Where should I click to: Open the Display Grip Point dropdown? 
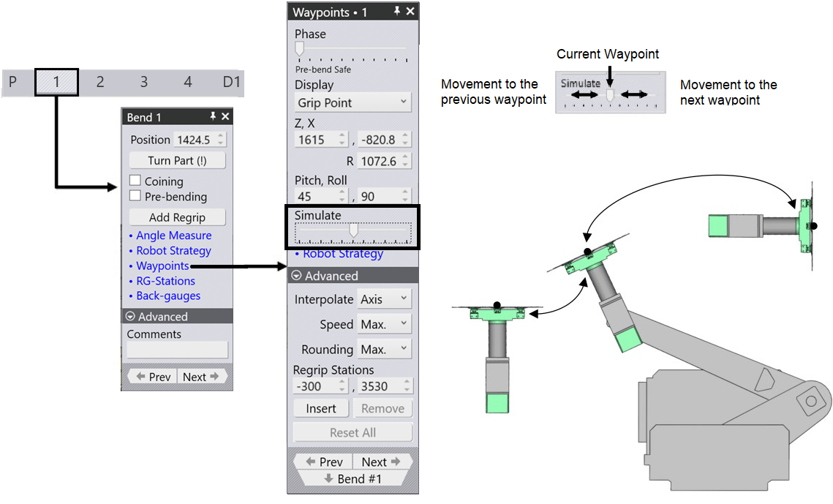pyautogui.click(x=353, y=102)
